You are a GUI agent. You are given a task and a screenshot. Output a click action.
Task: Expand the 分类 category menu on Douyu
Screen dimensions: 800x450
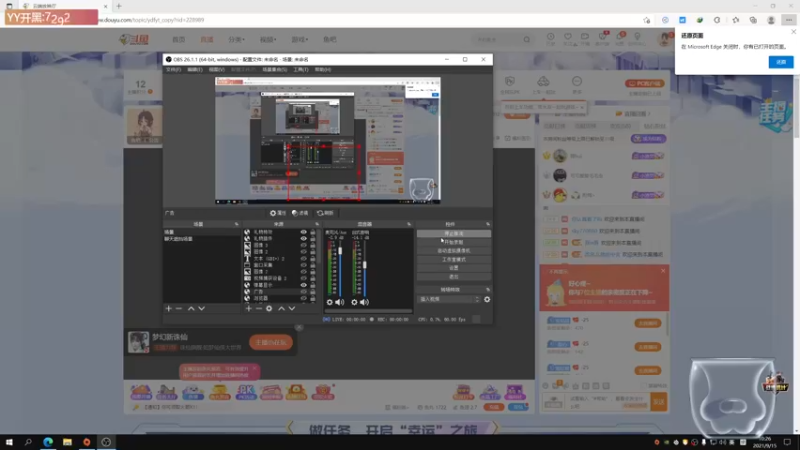[236, 39]
